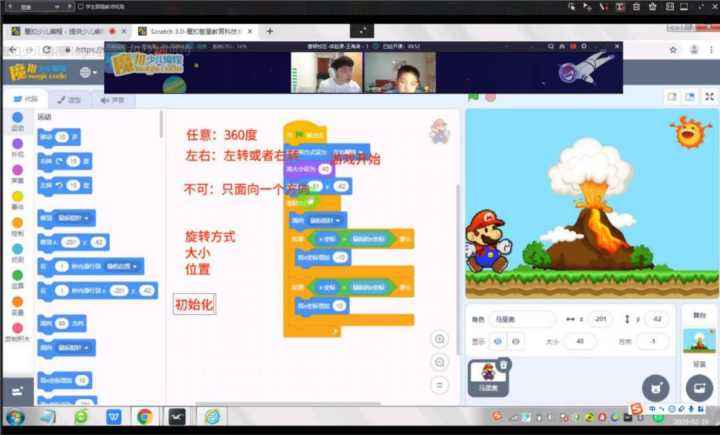This screenshot has height=435, width=720.
Task: Switch to the Sounds tab
Action: 112,100
